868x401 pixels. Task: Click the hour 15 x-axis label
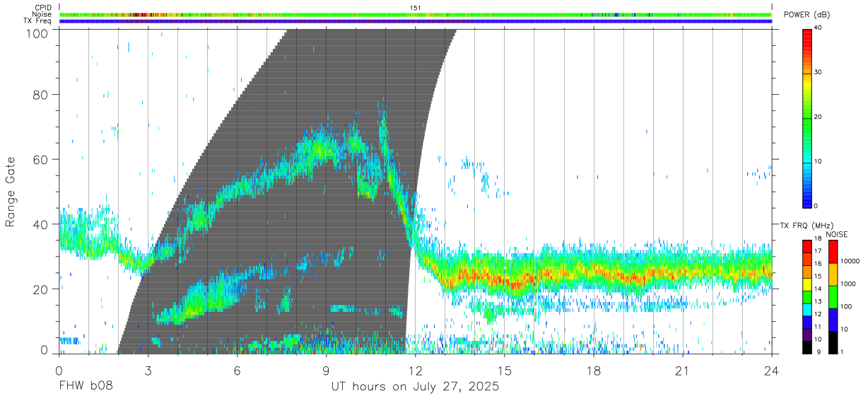(x=505, y=371)
